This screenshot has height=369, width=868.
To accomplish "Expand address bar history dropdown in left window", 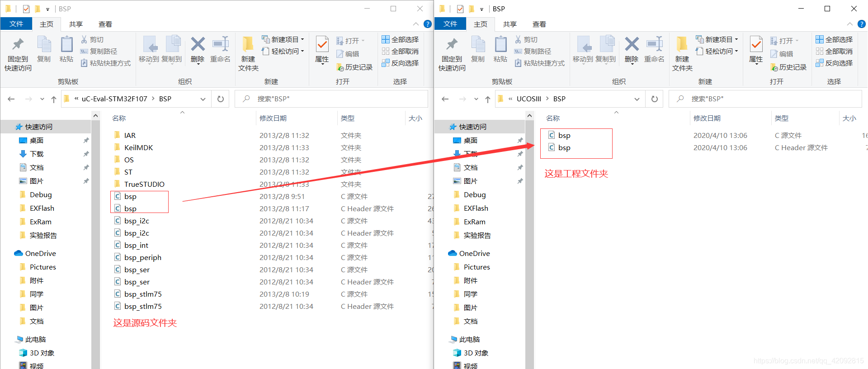I will [x=203, y=99].
